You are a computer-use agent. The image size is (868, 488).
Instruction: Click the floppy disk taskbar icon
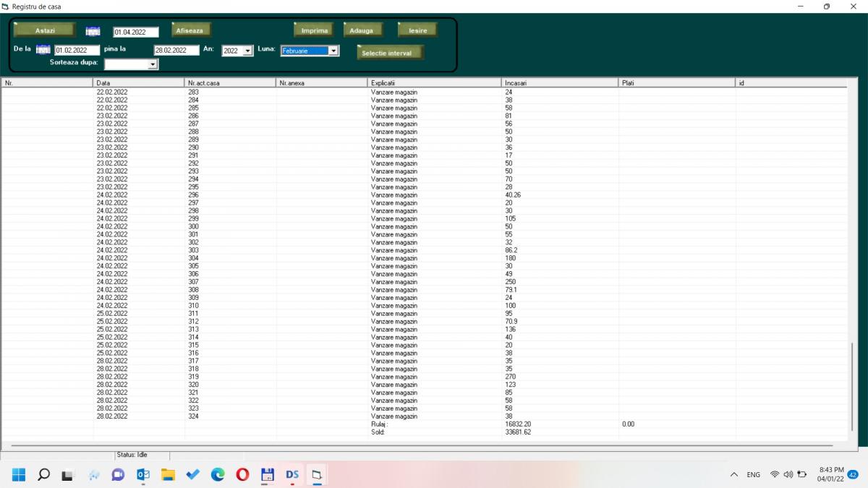click(268, 474)
